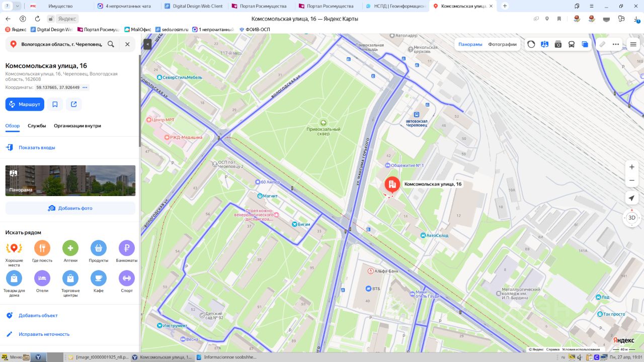Zoom in the map with plus button
This screenshot has width=644, height=362.
point(632,167)
